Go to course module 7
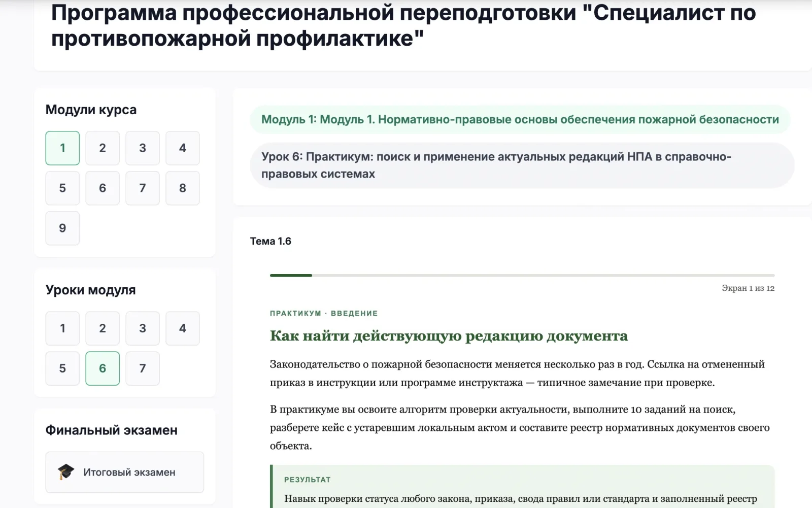This screenshot has width=812, height=508. pyautogui.click(x=143, y=188)
